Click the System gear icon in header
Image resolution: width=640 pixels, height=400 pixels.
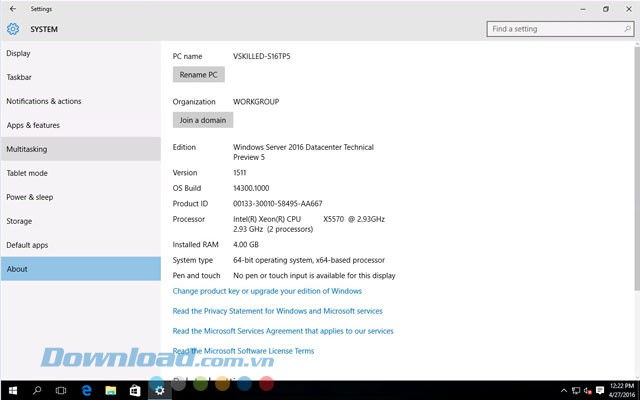point(13,29)
